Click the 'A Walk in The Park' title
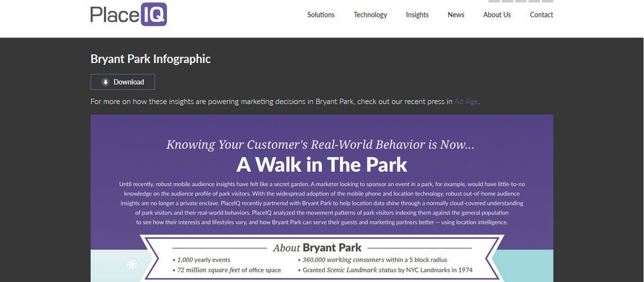Screen dimensions: 644x282 [321, 165]
